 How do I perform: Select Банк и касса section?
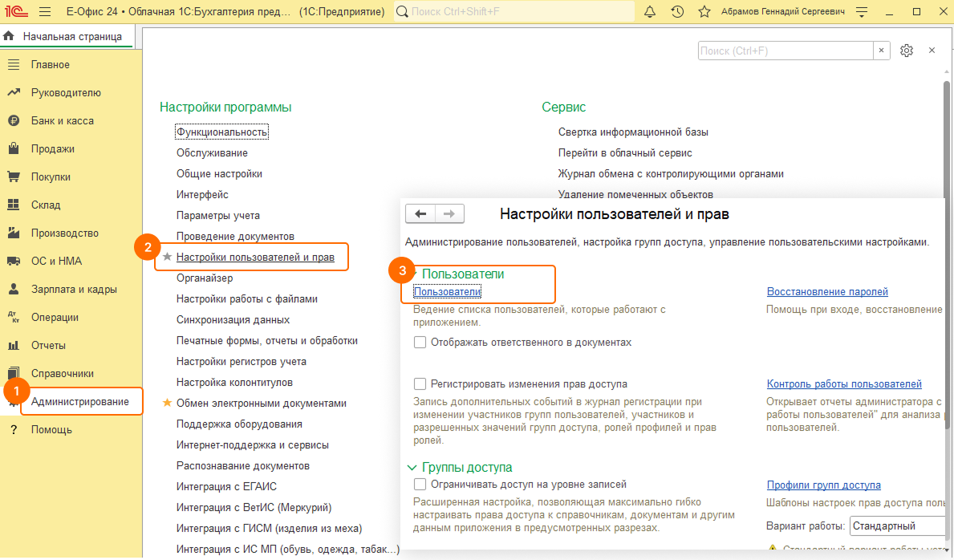[62, 120]
